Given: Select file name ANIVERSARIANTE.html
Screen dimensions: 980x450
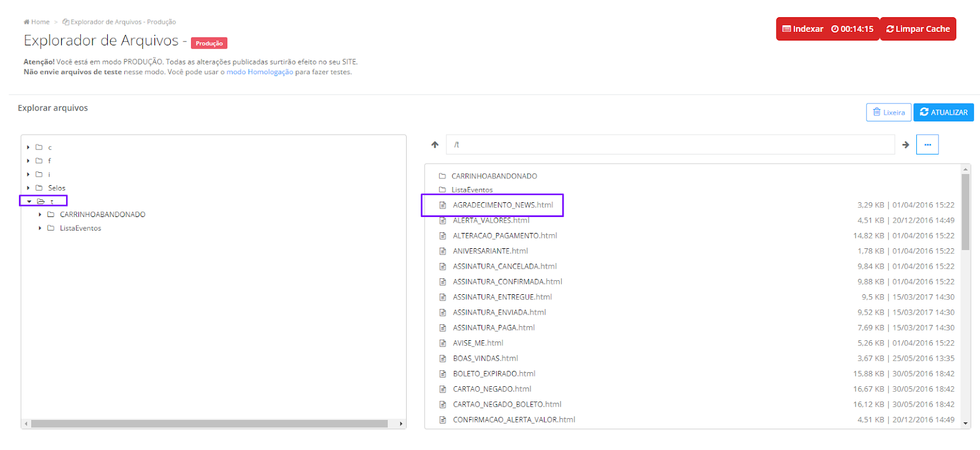Looking at the screenshot, I should pyautogui.click(x=490, y=251).
